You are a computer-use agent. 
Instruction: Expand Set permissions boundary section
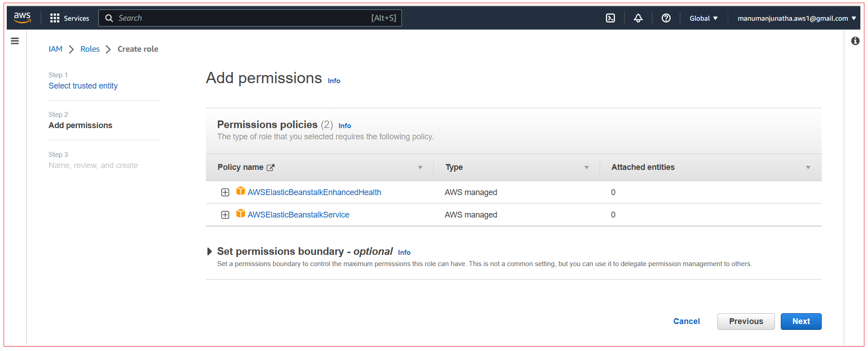click(x=209, y=252)
